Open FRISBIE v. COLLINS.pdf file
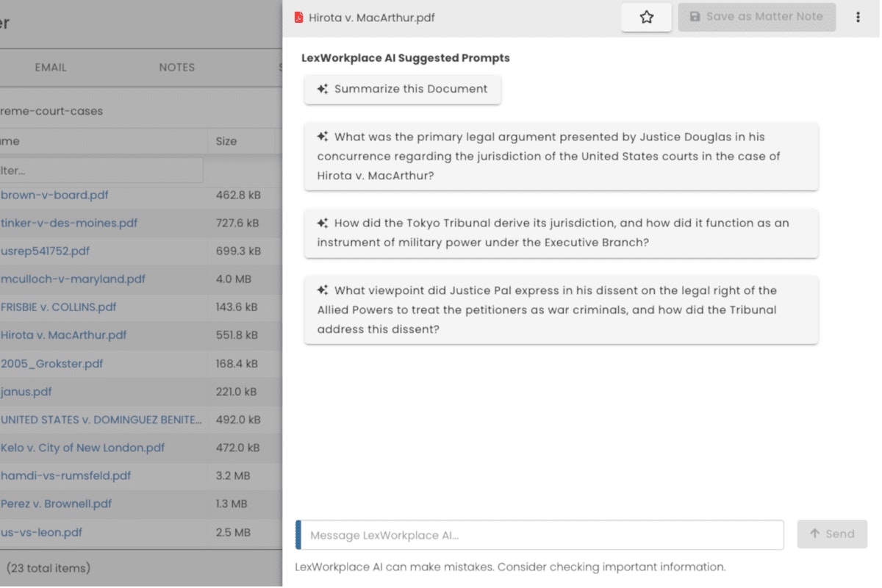 pos(58,307)
